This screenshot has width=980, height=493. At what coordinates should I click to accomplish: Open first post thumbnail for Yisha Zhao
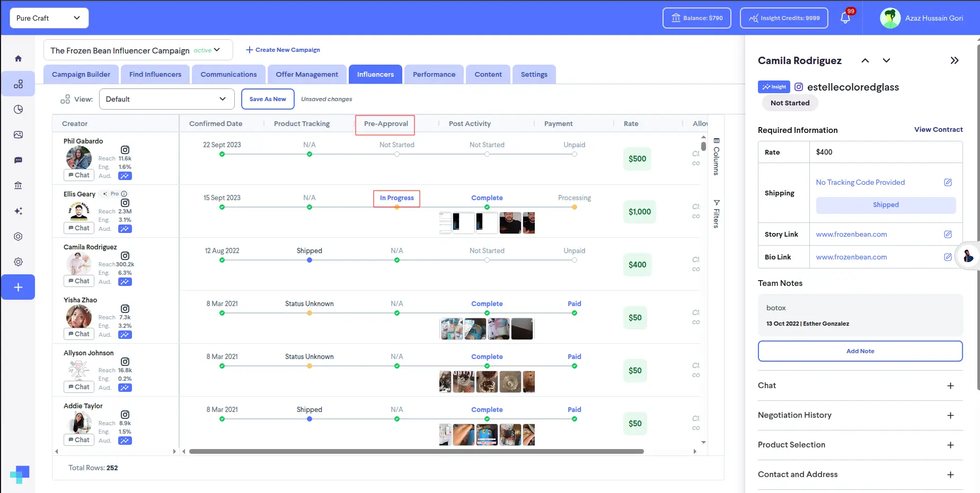tap(452, 329)
